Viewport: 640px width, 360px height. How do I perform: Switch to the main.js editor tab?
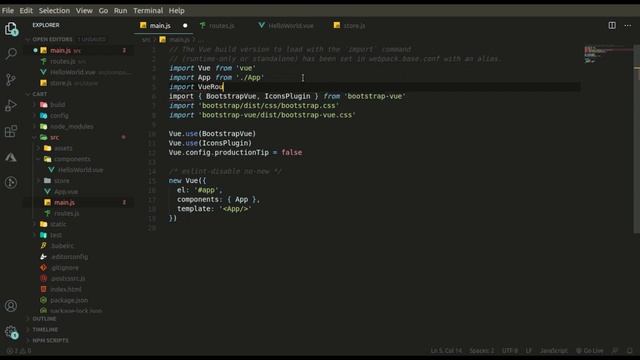[160, 25]
